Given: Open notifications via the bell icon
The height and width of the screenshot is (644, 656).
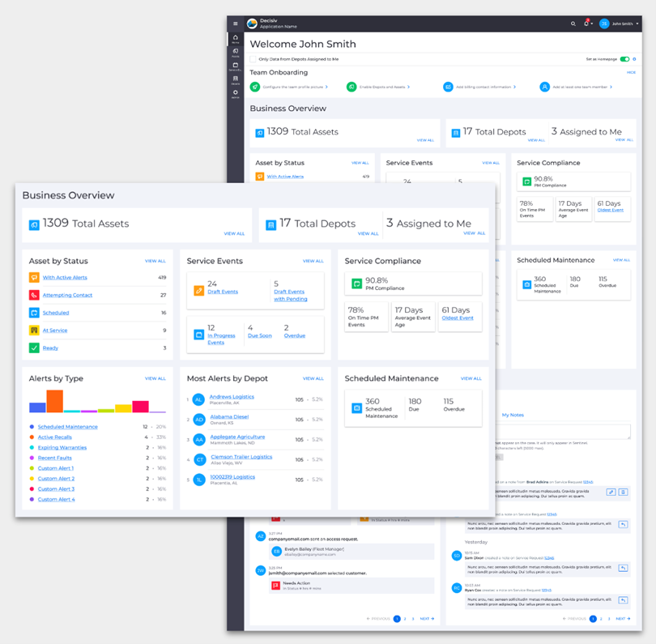Looking at the screenshot, I should pos(586,23).
